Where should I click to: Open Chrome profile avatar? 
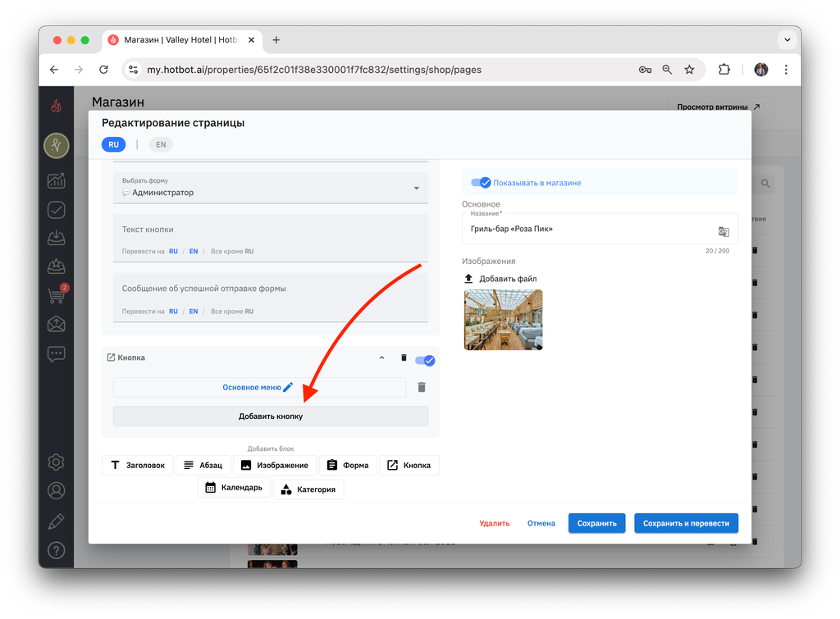pyautogui.click(x=760, y=70)
